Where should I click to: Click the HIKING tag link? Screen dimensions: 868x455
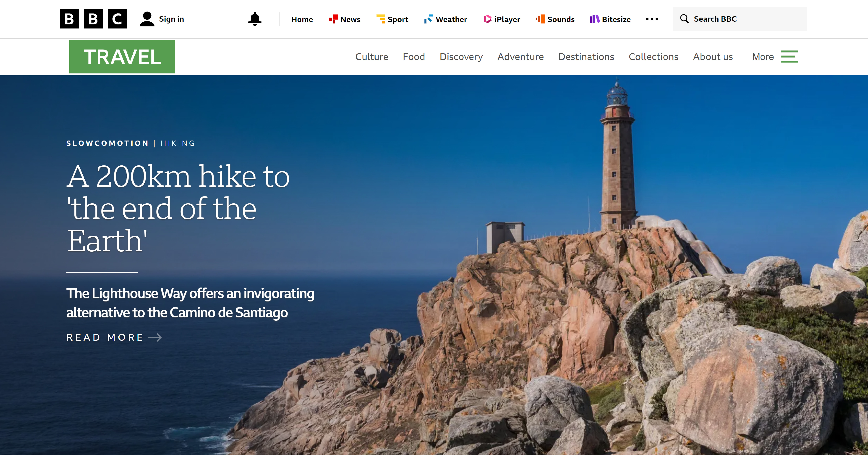click(178, 143)
